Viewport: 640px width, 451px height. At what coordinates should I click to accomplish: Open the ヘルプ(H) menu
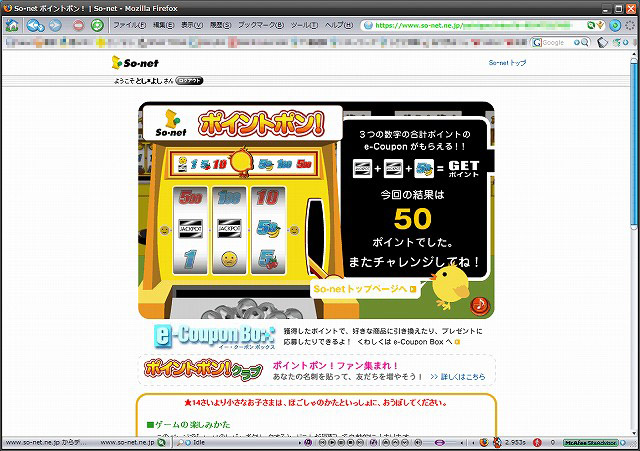[x=339, y=25]
